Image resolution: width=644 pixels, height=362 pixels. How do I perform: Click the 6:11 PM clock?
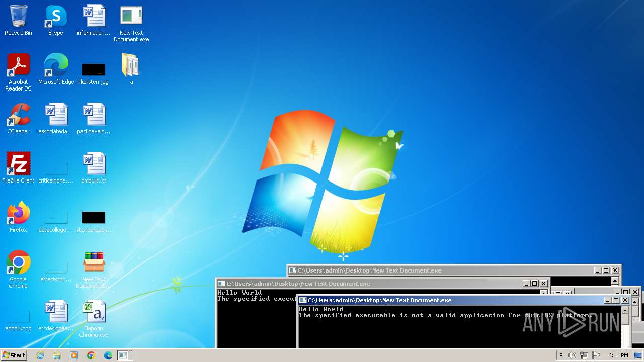(618, 355)
